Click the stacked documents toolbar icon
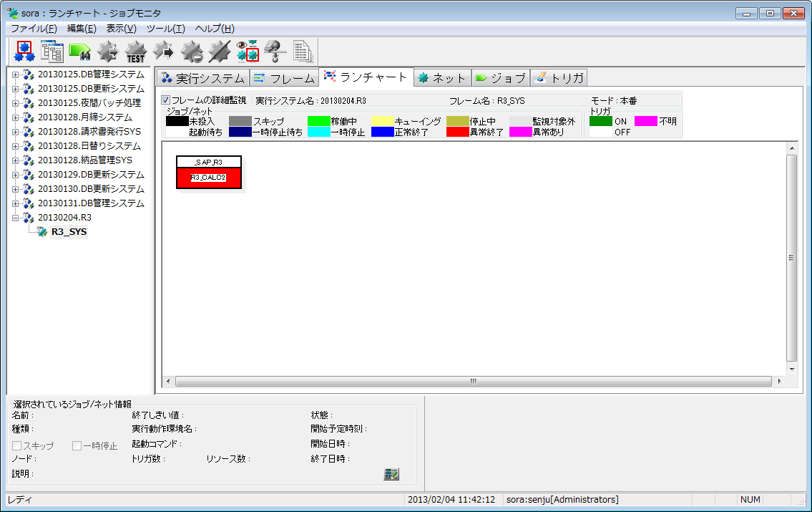 click(x=303, y=52)
